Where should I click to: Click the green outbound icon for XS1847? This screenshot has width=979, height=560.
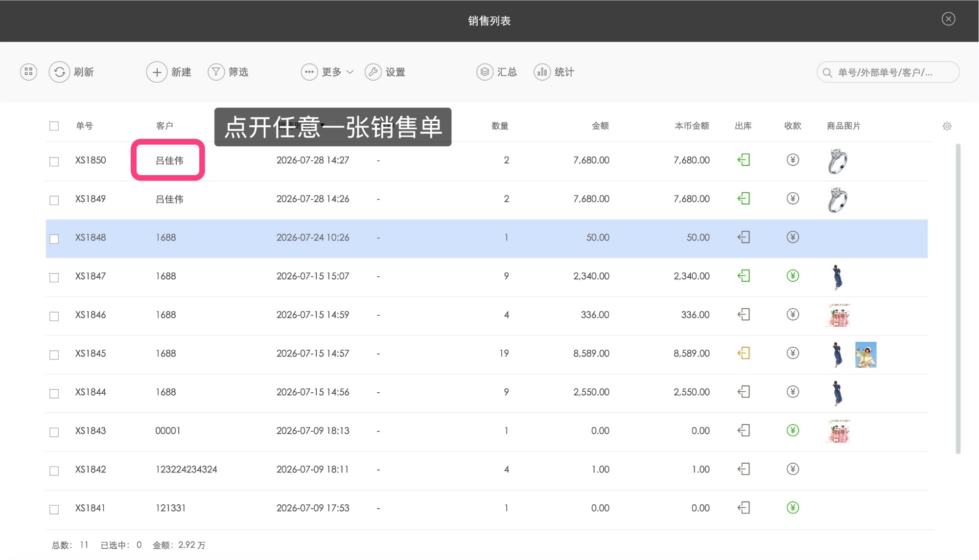744,276
